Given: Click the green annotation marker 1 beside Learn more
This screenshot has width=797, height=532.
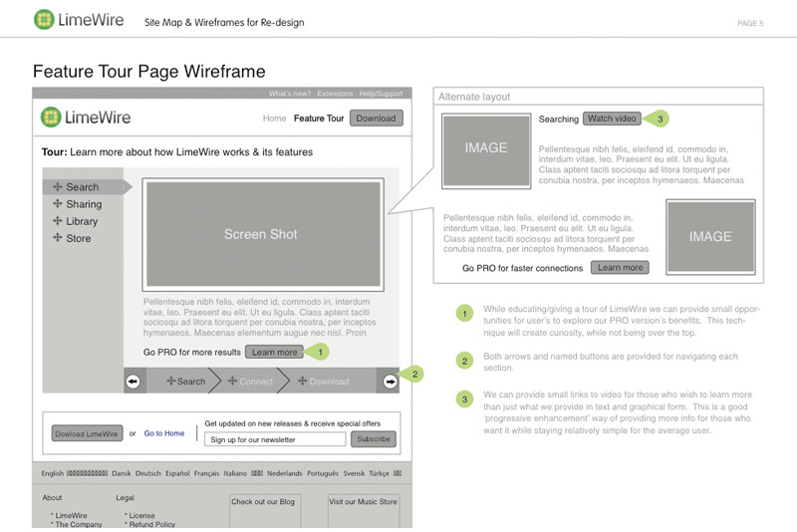Looking at the screenshot, I should pyautogui.click(x=319, y=352).
